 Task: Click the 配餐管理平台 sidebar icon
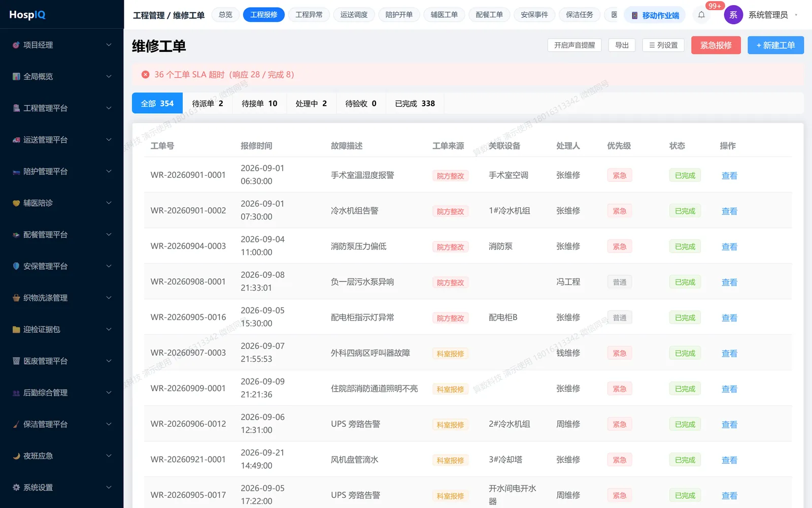click(x=16, y=235)
